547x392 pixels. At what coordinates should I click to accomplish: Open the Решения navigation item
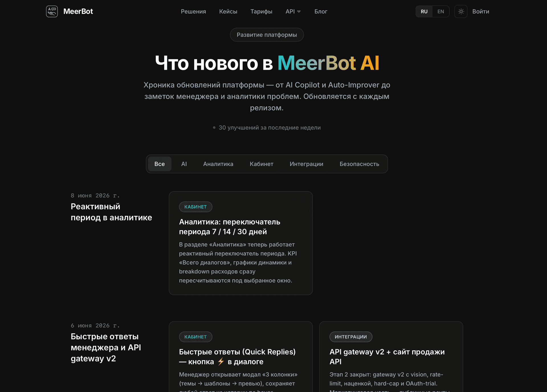coord(193,11)
